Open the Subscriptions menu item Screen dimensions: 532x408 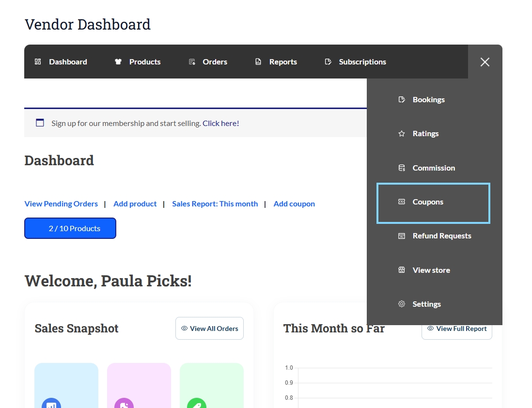(362, 62)
